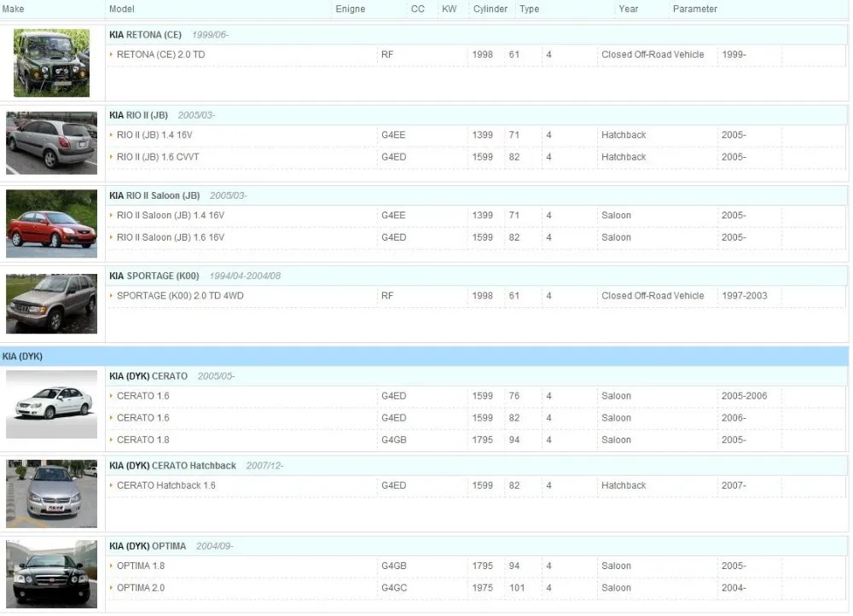This screenshot has height=616, width=853.
Task: Open the KIA SPORTAGE (K00) group title
Action: (154, 276)
